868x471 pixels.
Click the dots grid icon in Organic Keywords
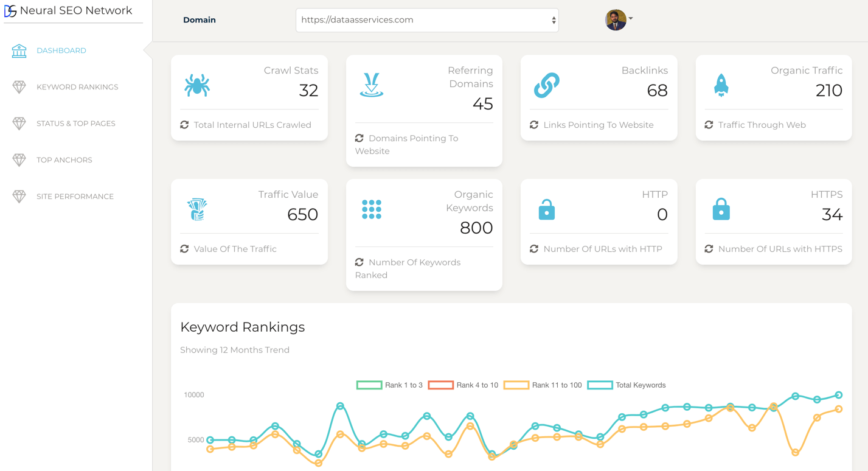(x=372, y=209)
